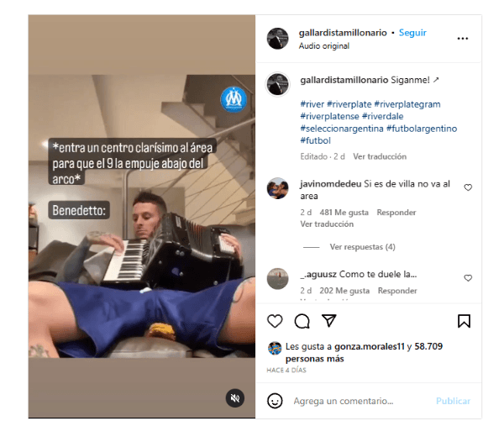The image size is (504, 442).
Task: Show translation under javinomdedeu's comment
Action: [327, 224]
